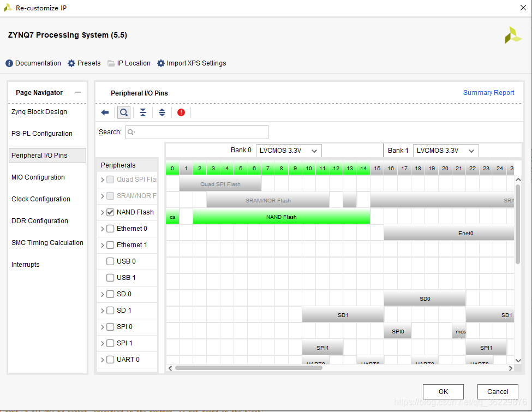
Task: Collapse the Page Navigator with minus icon
Action: click(x=78, y=92)
